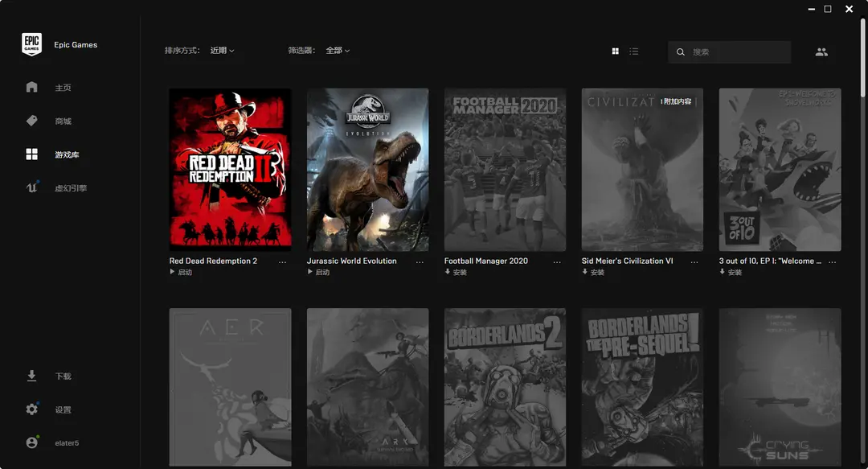Screen dimensions: 868x469
Task: Expand the 排序方式 近期 sort dropdown
Action: pos(222,51)
